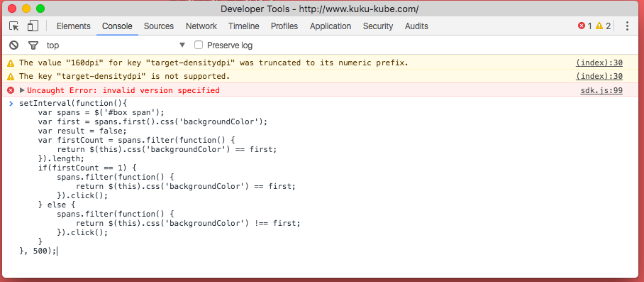Click the "if(firstCount == 1) {" line
644x282 pixels.
(x=87, y=168)
